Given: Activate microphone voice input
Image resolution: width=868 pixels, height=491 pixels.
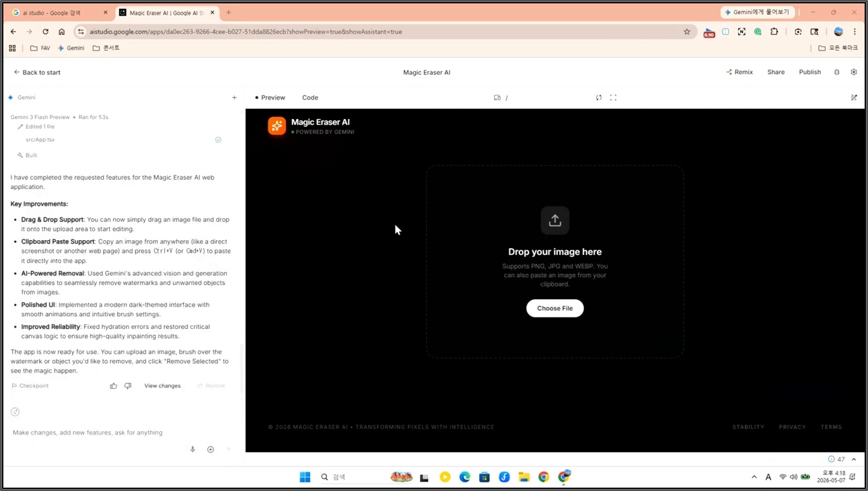Looking at the screenshot, I should [192, 449].
